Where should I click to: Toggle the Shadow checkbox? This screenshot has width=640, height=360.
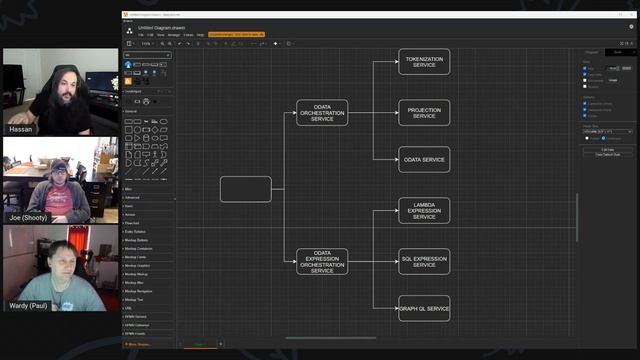(x=585, y=87)
